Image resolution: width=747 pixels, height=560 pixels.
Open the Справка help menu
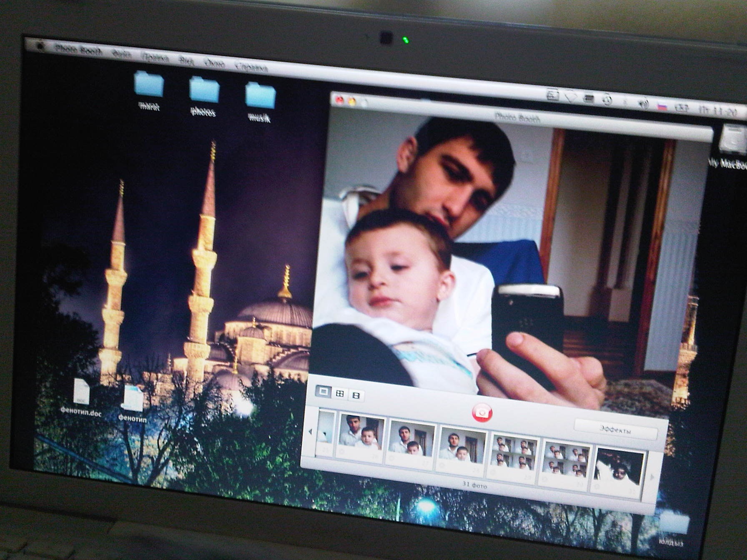pos(251,67)
